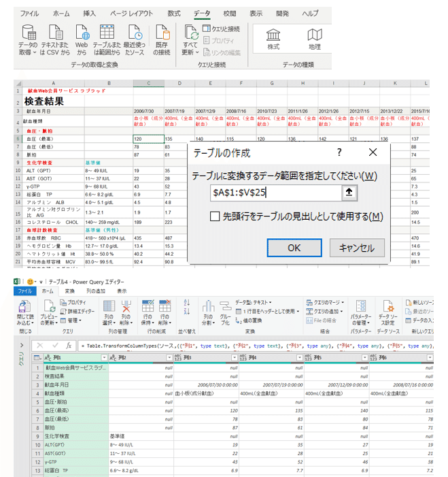The width and height of the screenshot is (448, 477).
Task: Open the Excel ヘルプ tab
Action: [310, 14]
